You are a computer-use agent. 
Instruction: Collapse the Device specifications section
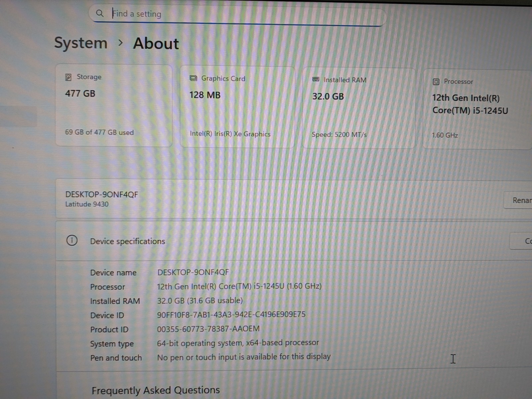point(294,240)
